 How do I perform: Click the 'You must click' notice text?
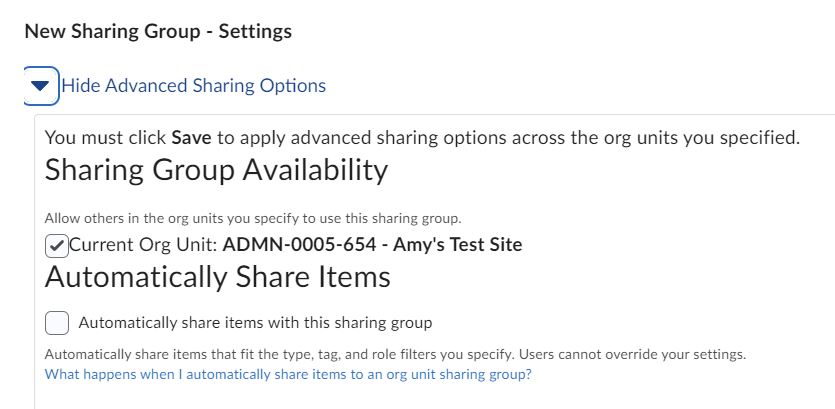[106, 138]
